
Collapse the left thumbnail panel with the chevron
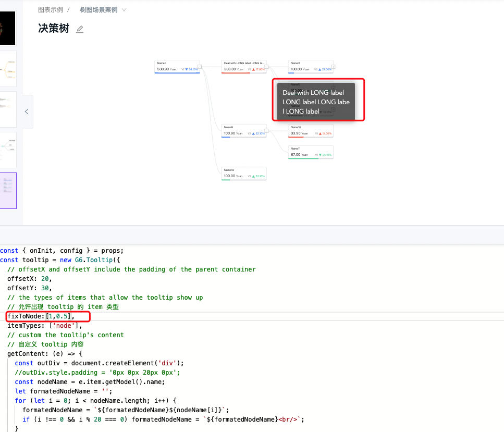26,111
